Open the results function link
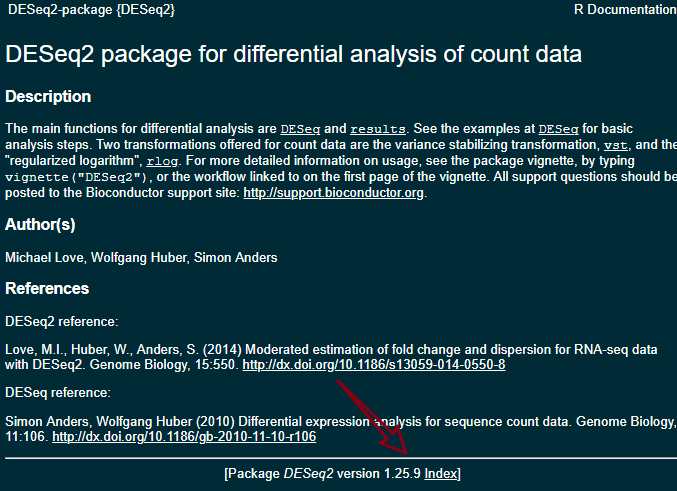 (378, 129)
